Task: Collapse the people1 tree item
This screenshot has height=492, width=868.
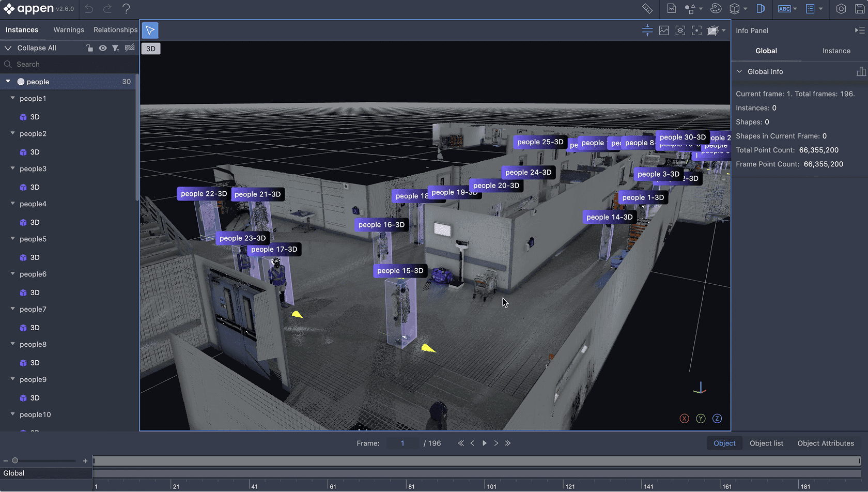Action: point(12,98)
